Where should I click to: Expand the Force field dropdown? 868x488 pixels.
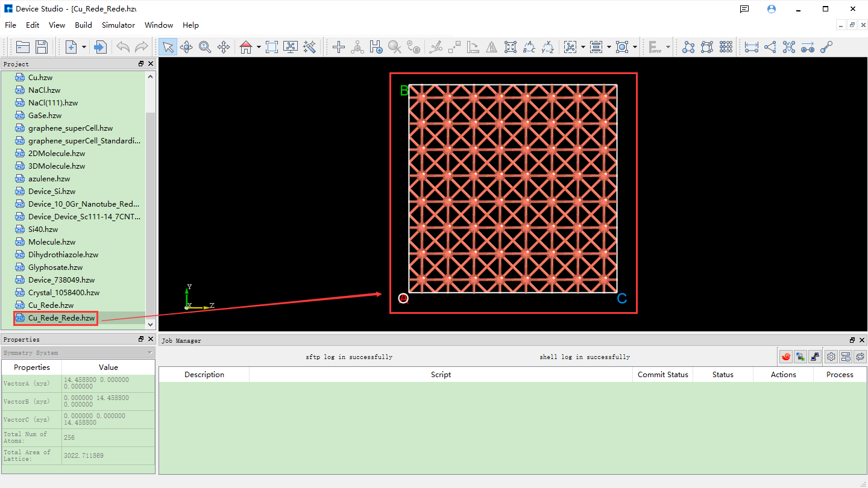tap(669, 46)
